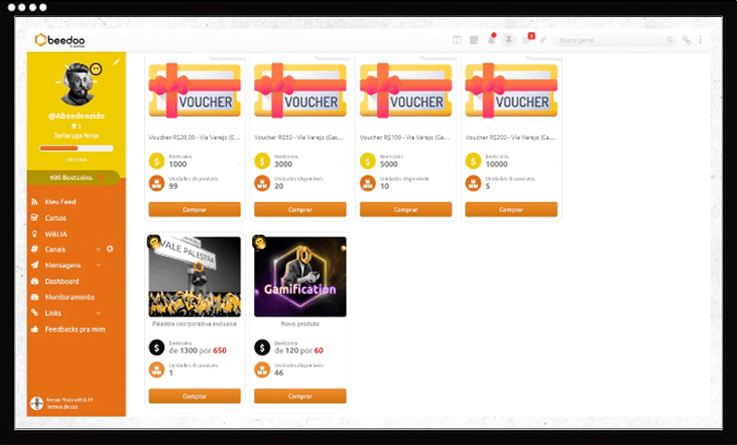
Task: Click the Busca geral search field
Action: click(x=610, y=40)
